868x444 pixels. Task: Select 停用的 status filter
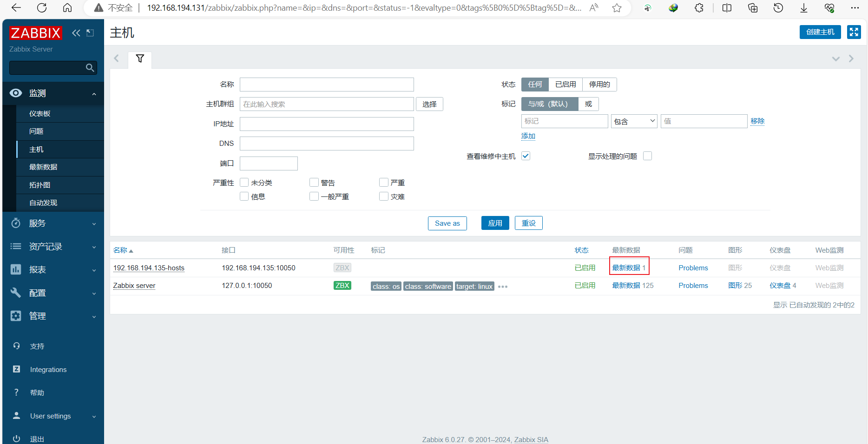(x=599, y=85)
